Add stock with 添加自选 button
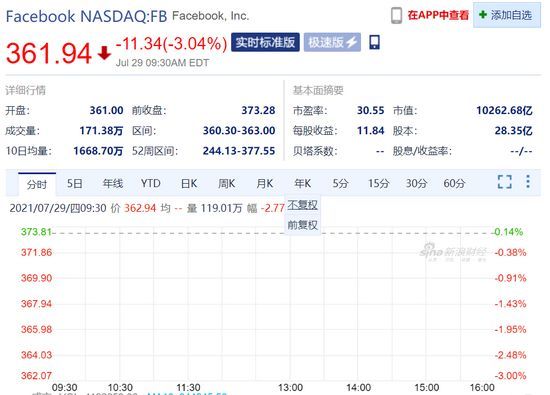550x395 pixels. [x=507, y=15]
